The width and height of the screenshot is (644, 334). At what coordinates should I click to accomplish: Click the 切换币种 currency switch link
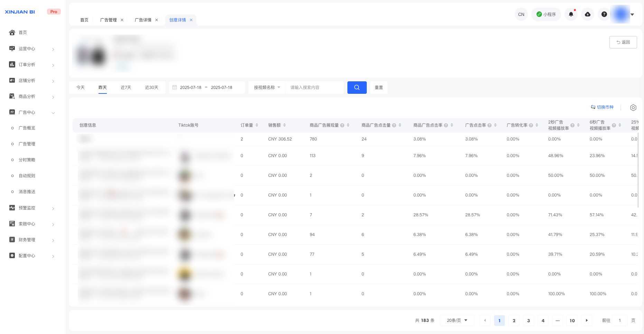[x=602, y=107]
